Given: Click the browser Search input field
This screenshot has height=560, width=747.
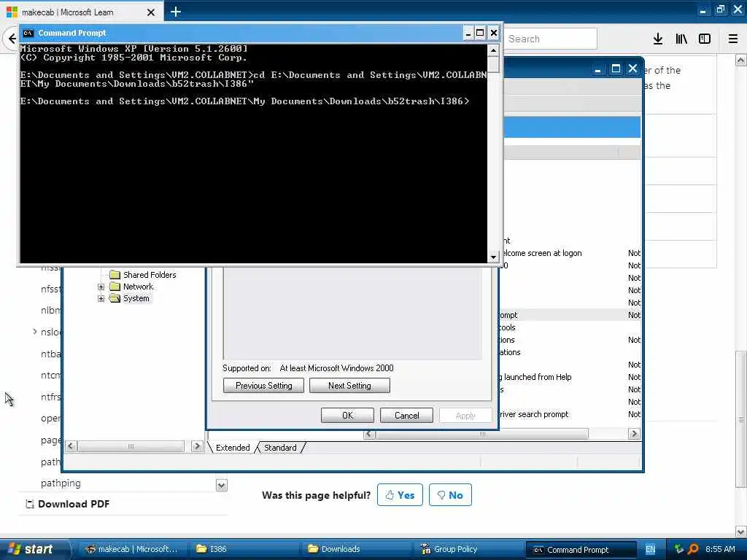Looking at the screenshot, I should point(550,39).
